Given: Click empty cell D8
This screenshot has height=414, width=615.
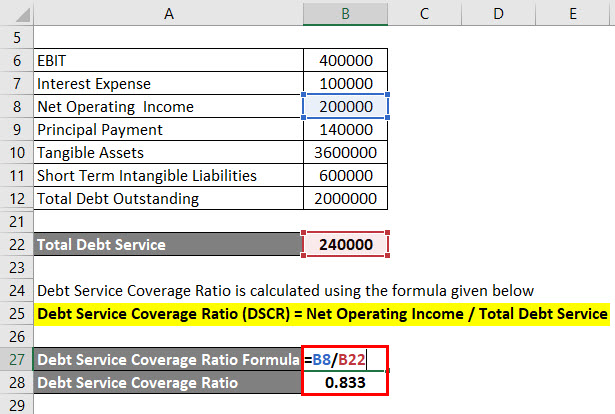Looking at the screenshot, I should click(x=498, y=107).
